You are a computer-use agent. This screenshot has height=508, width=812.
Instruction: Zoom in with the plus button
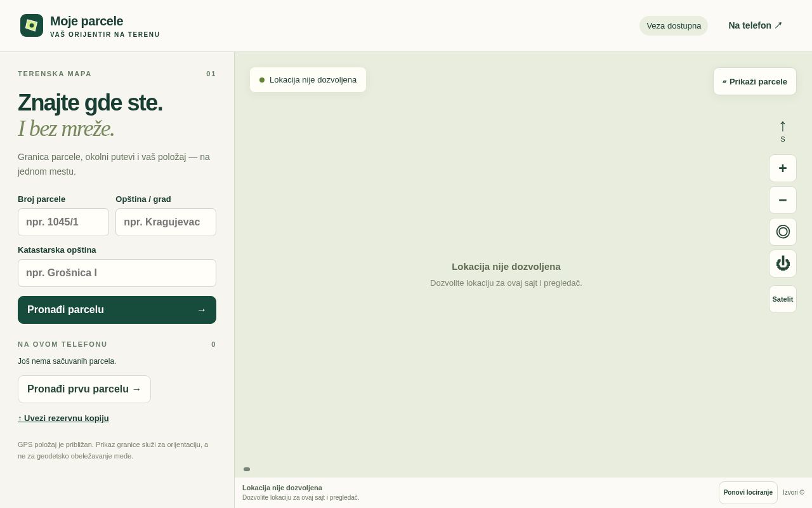point(783,168)
